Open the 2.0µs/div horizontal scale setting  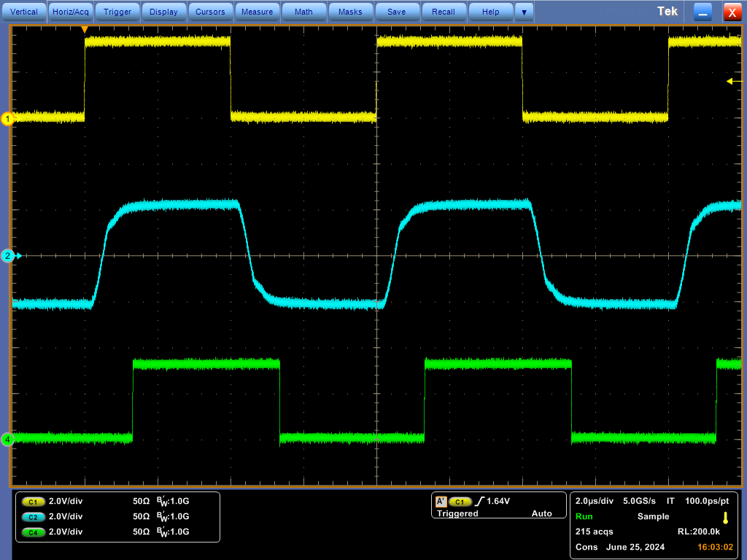[594, 501]
